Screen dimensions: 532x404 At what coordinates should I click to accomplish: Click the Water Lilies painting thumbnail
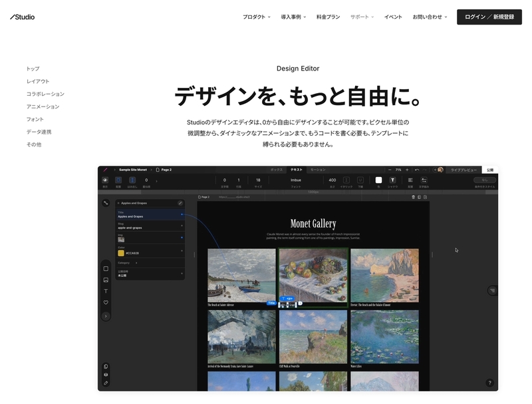[384, 336]
